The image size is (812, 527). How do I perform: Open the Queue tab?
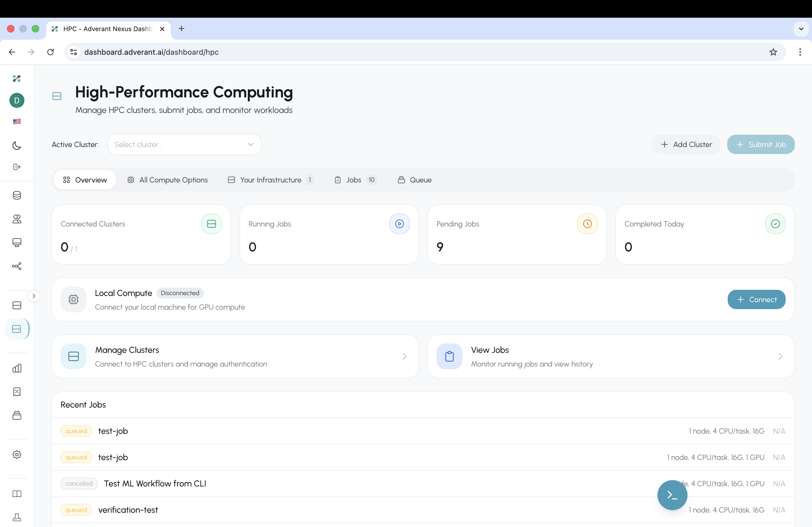tap(415, 180)
